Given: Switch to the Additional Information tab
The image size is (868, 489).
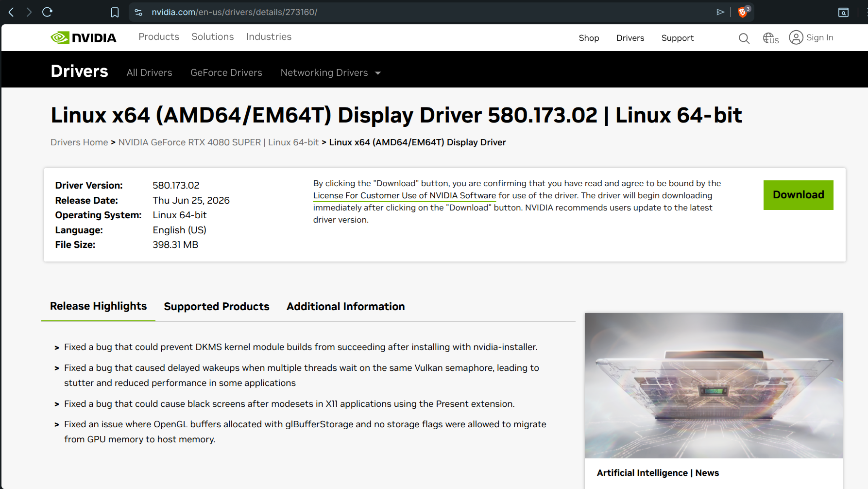Looking at the screenshot, I should click(x=346, y=307).
